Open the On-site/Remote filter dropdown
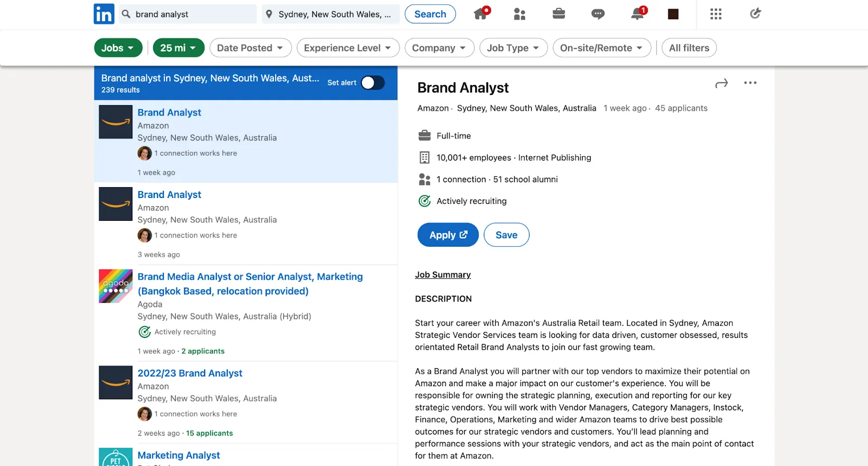The width and height of the screenshot is (868, 466). click(601, 48)
